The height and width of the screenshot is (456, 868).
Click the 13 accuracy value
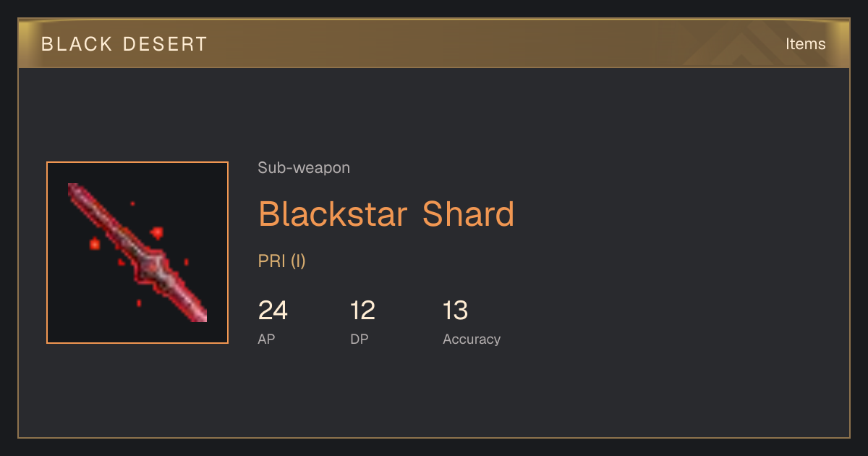point(456,311)
